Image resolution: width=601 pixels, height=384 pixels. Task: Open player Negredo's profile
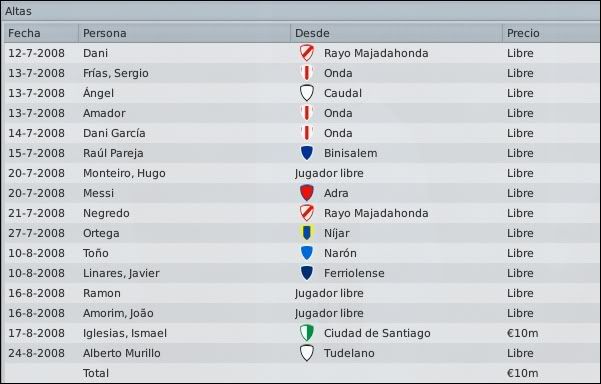pyautogui.click(x=106, y=213)
